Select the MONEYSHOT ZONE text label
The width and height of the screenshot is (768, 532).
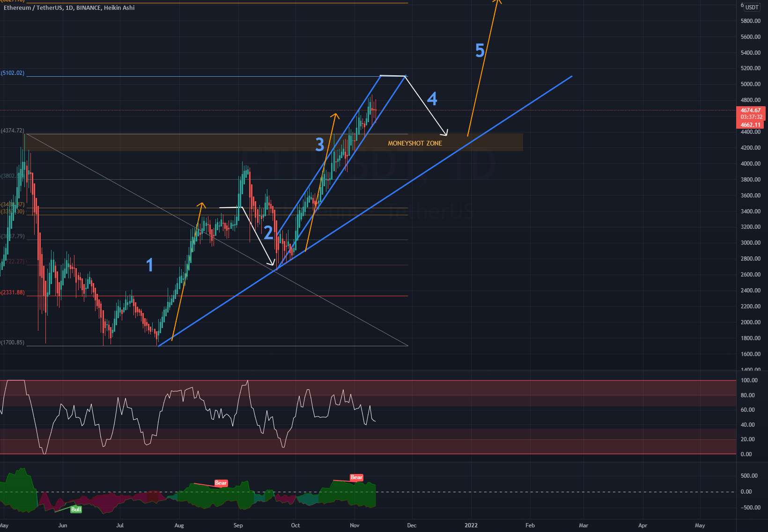(415, 143)
